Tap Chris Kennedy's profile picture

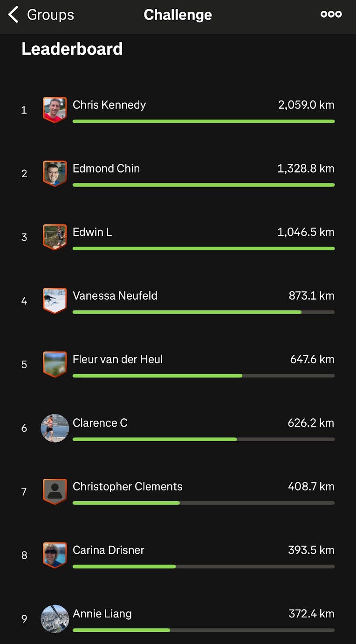[55, 110]
